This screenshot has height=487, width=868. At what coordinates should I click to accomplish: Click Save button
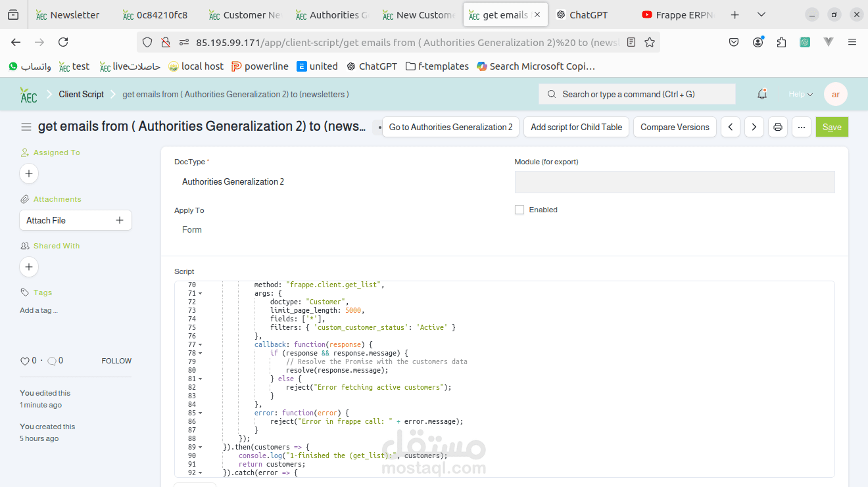click(x=832, y=127)
